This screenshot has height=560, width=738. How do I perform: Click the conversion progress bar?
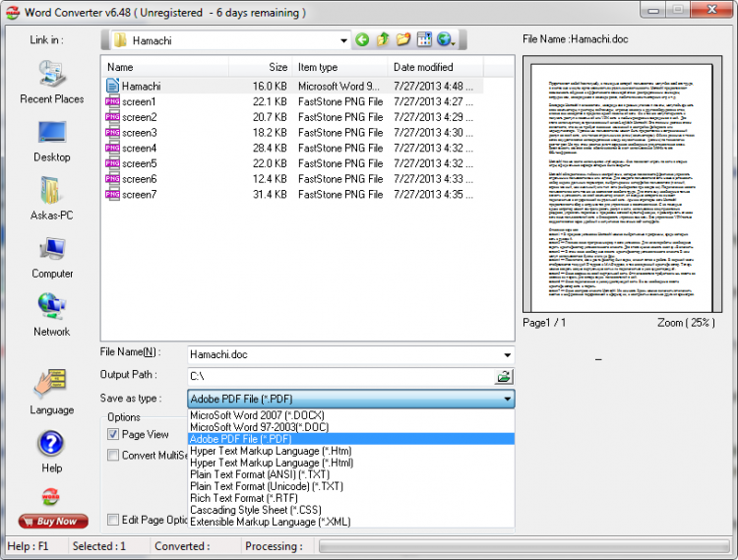[x=523, y=546]
